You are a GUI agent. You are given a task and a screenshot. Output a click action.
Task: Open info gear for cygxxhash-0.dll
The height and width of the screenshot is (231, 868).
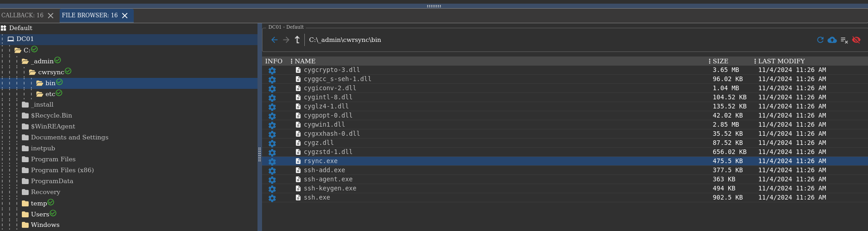272,134
